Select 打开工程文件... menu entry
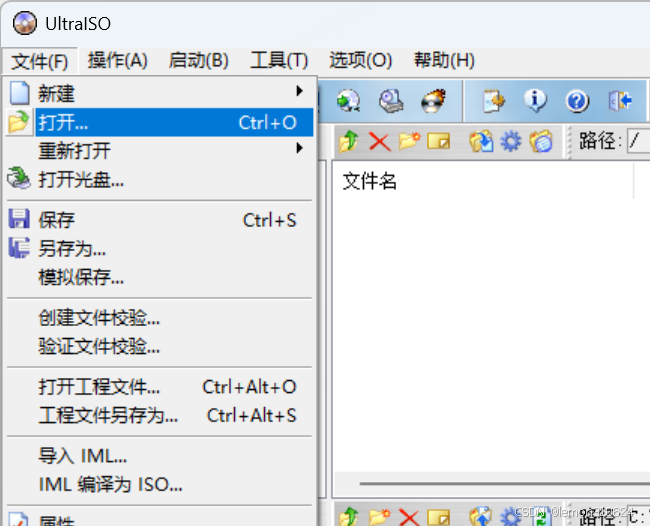Image resolution: width=650 pixels, height=526 pixels. pos(160,387)
